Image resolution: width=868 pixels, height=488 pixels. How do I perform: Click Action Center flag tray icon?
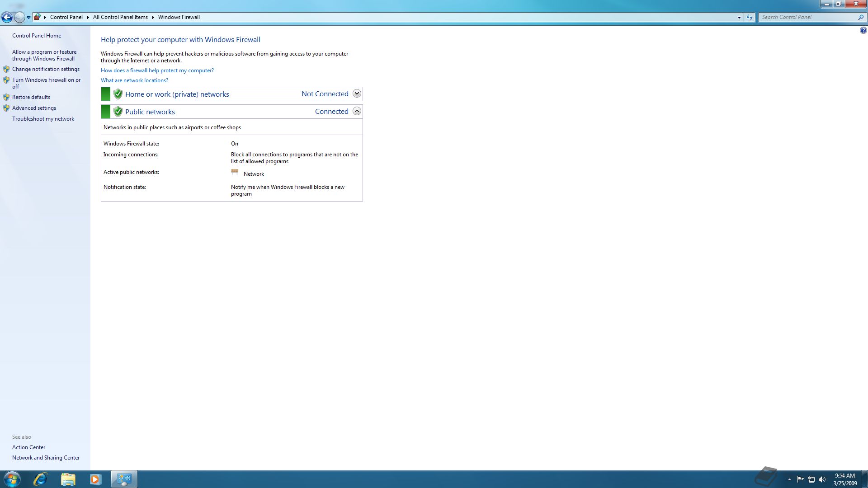pos(800,479)
